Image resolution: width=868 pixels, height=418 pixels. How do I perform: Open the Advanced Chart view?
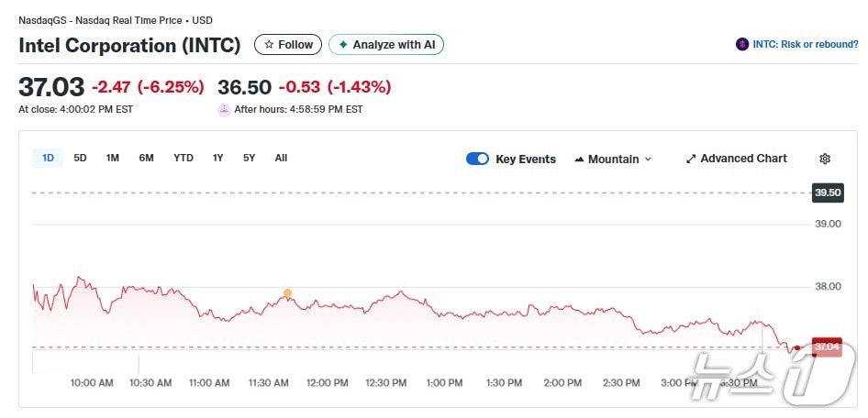point(736,159)
